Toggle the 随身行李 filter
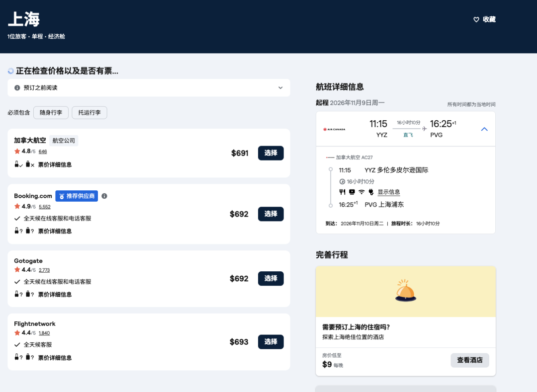Viewport: 537px width, 392px height. tap(51, 113)
